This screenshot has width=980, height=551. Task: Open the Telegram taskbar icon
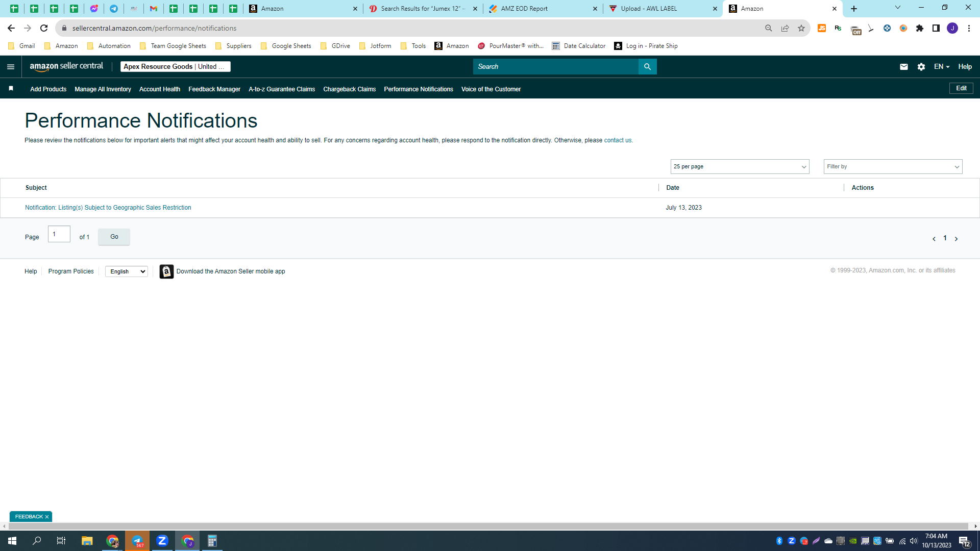pos(137,541)
